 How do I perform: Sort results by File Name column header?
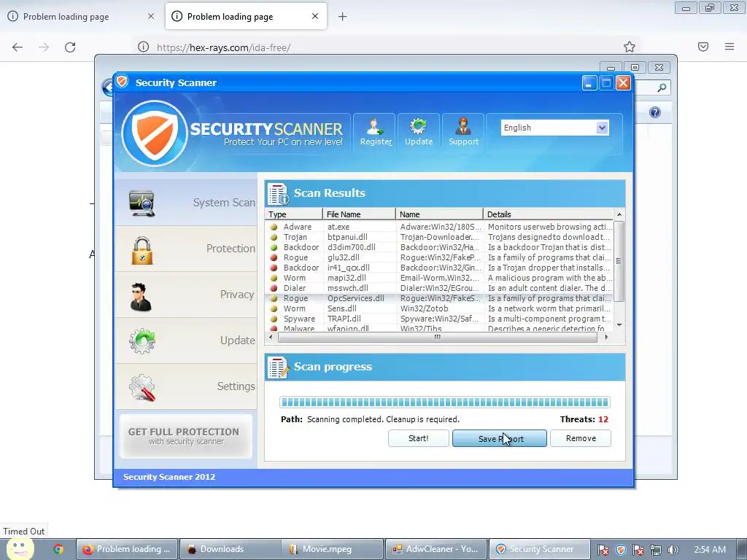tap(359, 214)
